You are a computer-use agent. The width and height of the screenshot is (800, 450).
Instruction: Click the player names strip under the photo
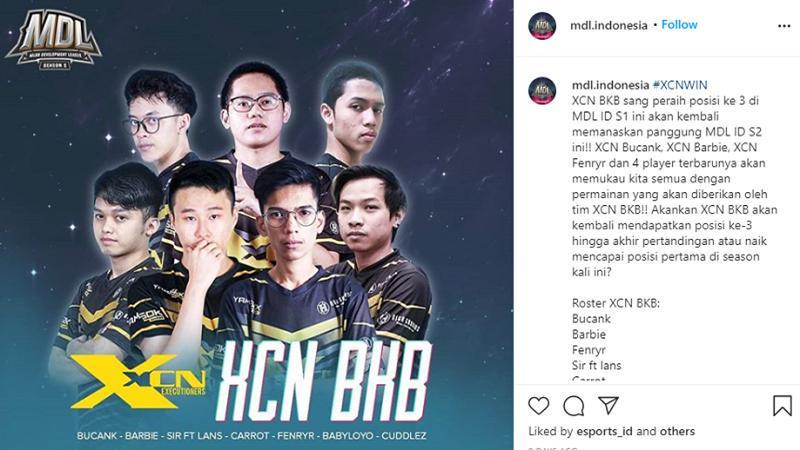tap(252, 436)
